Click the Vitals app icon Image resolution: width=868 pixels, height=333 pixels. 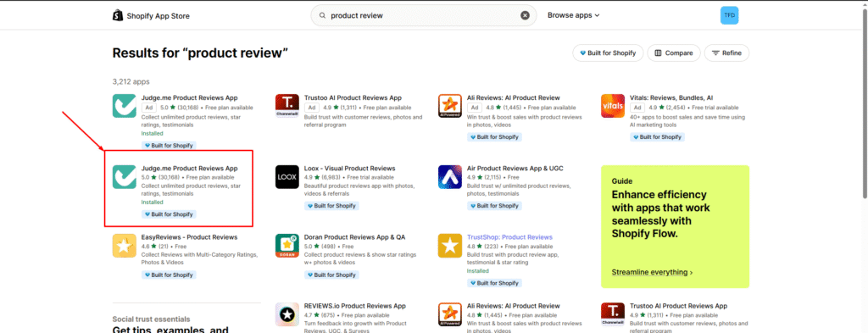point(613,106)
